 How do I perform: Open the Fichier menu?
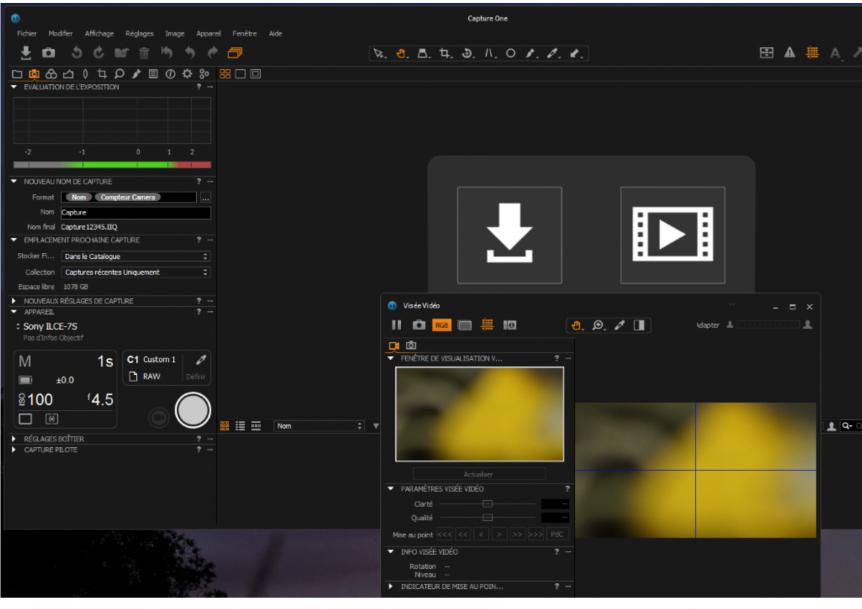[x=26, y=34]
